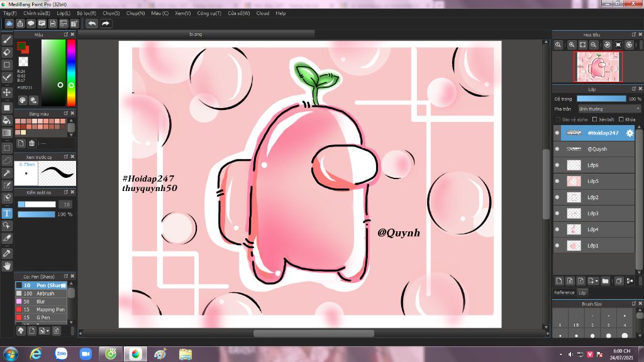
Task: Hide the Lớp5 layer
Action: pyautogui.click(x=557, y=181)
